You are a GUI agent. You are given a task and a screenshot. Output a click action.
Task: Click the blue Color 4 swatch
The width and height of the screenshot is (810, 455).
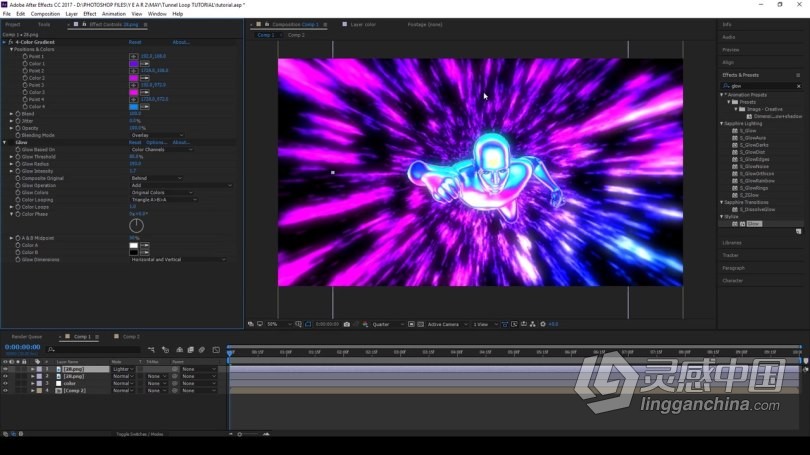[134, 106]
